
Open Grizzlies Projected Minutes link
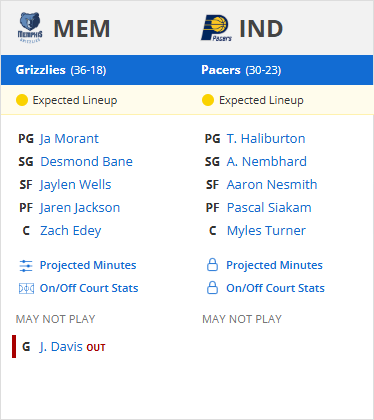point(88,265)
